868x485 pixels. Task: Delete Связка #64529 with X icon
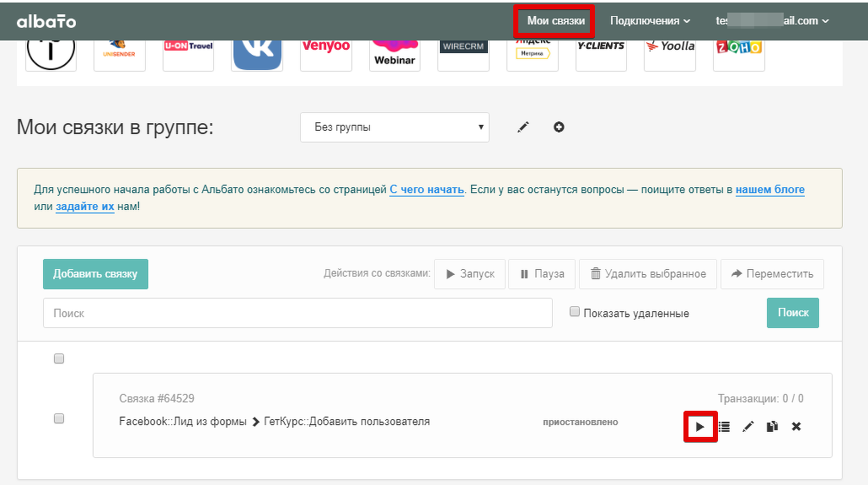tap(796, 427)
